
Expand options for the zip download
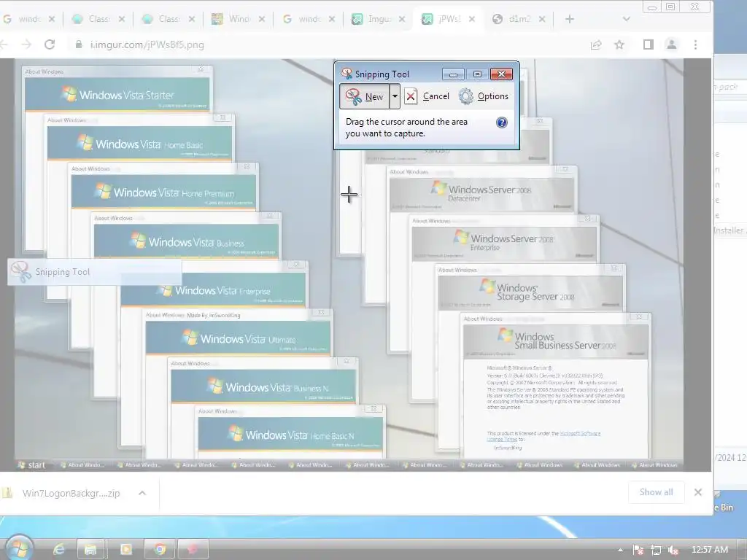142,494
